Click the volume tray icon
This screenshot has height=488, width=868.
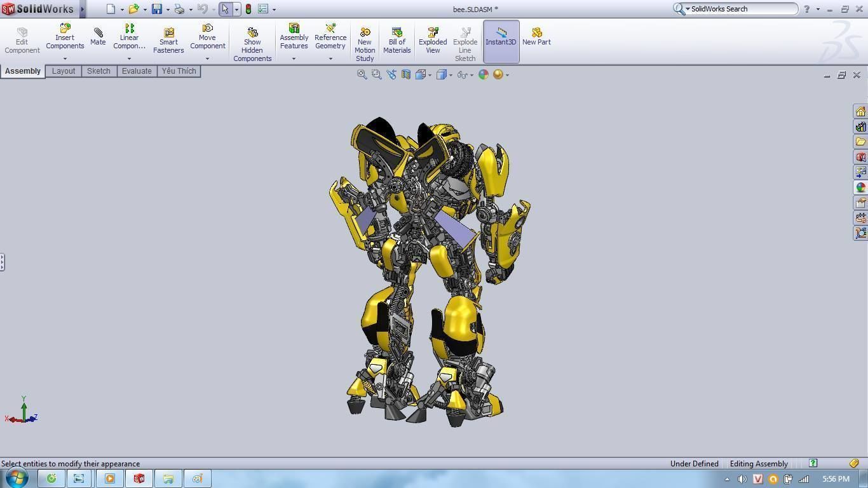click(x=742, y=479)
